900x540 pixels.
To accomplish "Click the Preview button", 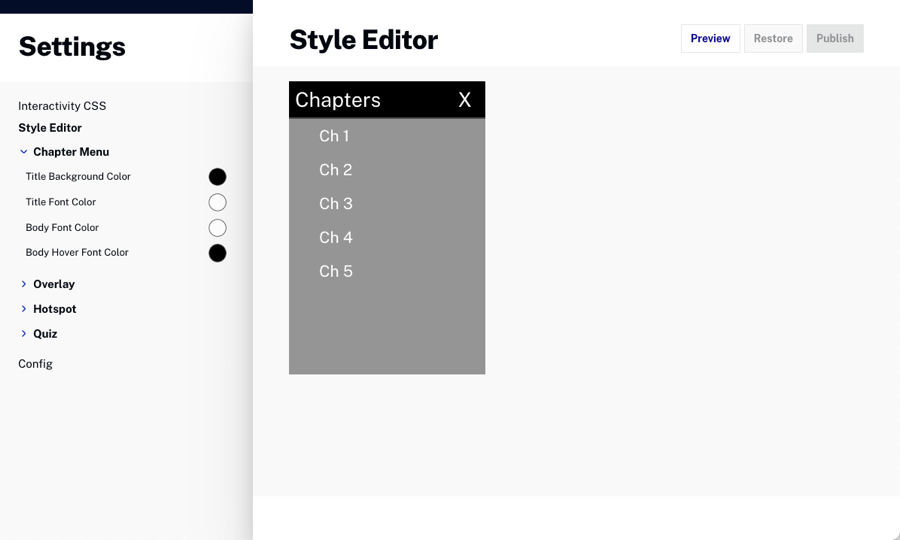I will [x=710, y=38].
